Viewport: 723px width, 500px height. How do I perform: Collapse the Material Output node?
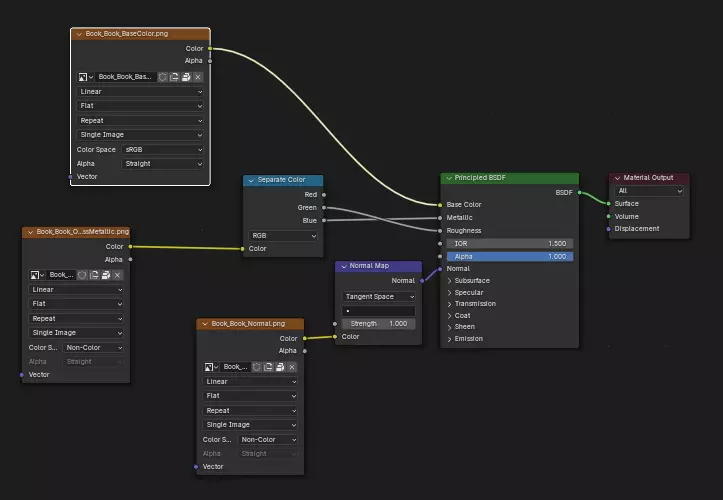tap(617, 178)
